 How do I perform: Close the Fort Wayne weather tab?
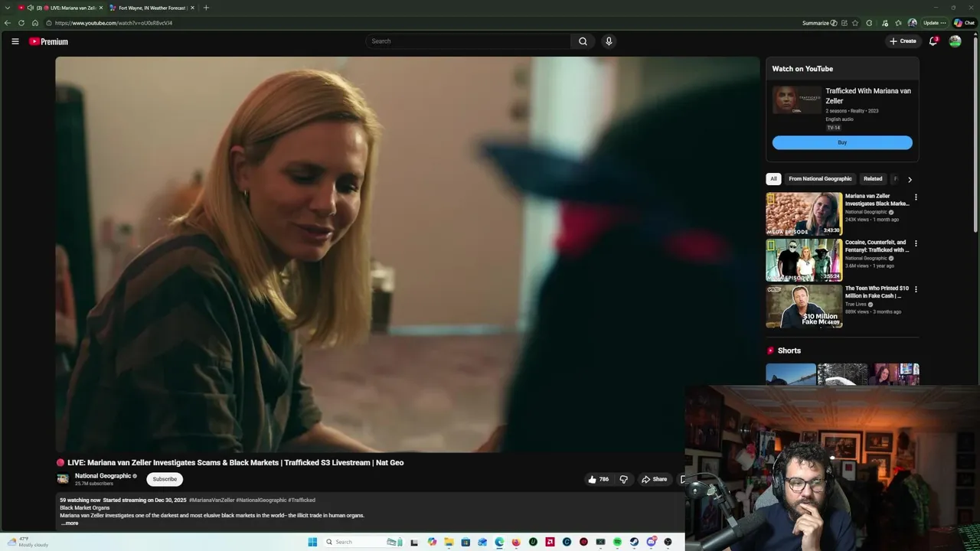click(192, 8)
